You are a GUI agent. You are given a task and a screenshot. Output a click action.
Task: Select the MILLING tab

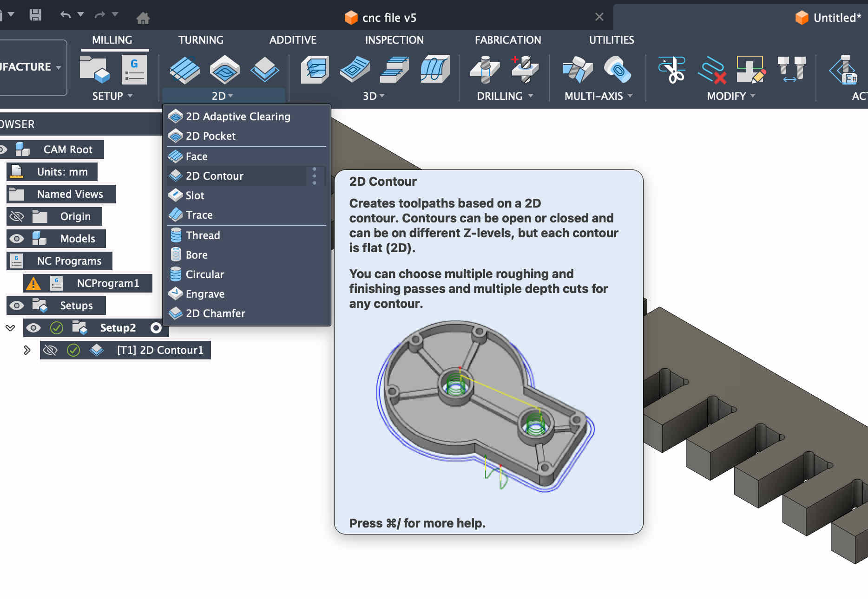coord(112,40)
